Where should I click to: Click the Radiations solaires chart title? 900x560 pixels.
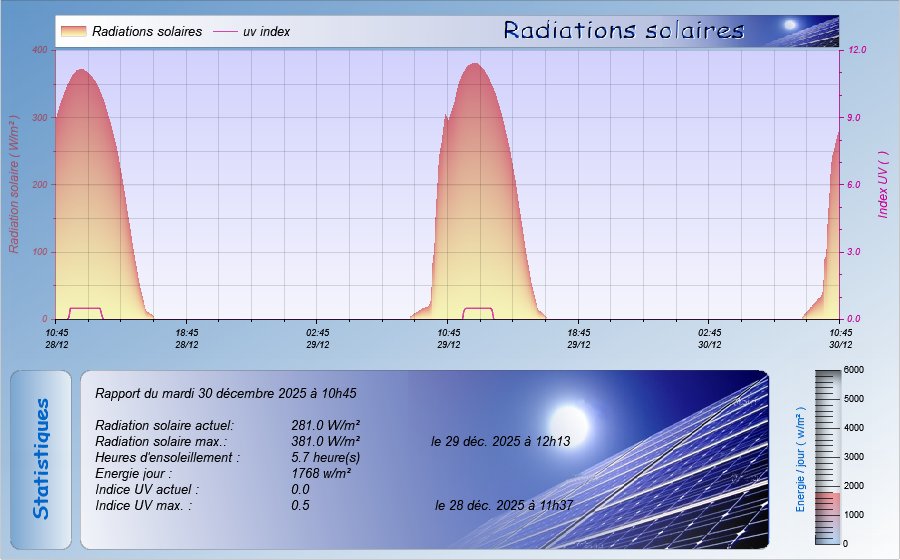point(623,31)
